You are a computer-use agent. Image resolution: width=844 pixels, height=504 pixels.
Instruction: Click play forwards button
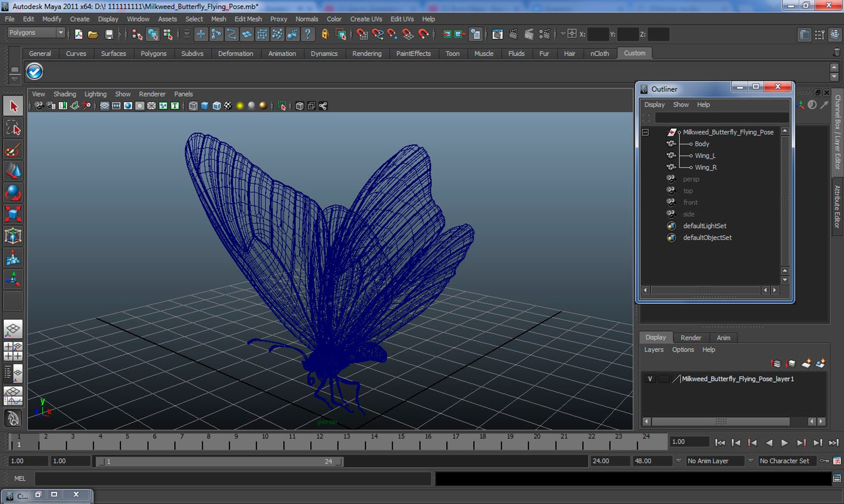pos(785,443)
